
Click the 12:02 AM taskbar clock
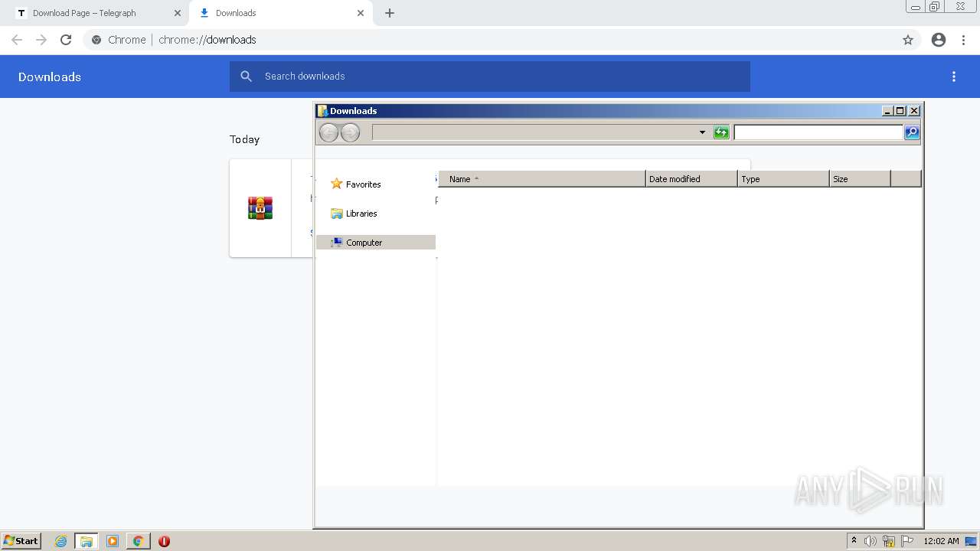[941, 541]
